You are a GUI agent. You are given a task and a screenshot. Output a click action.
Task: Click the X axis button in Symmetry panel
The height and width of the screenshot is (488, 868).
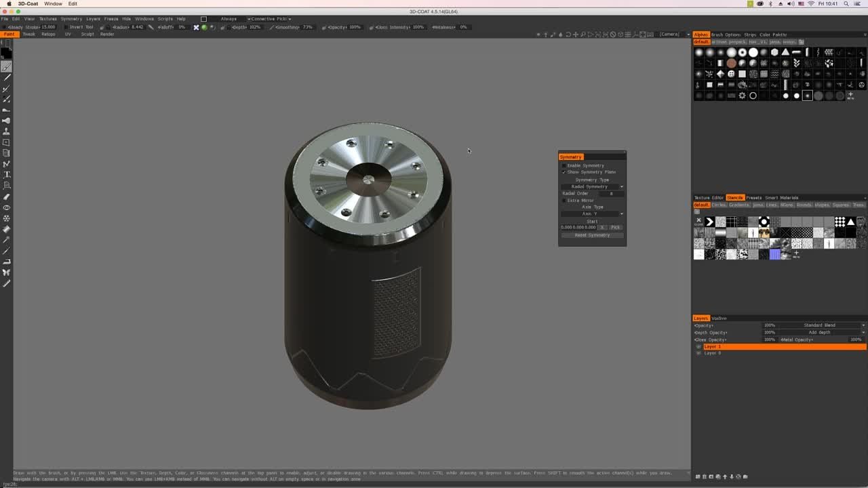[x=602, y=227]
